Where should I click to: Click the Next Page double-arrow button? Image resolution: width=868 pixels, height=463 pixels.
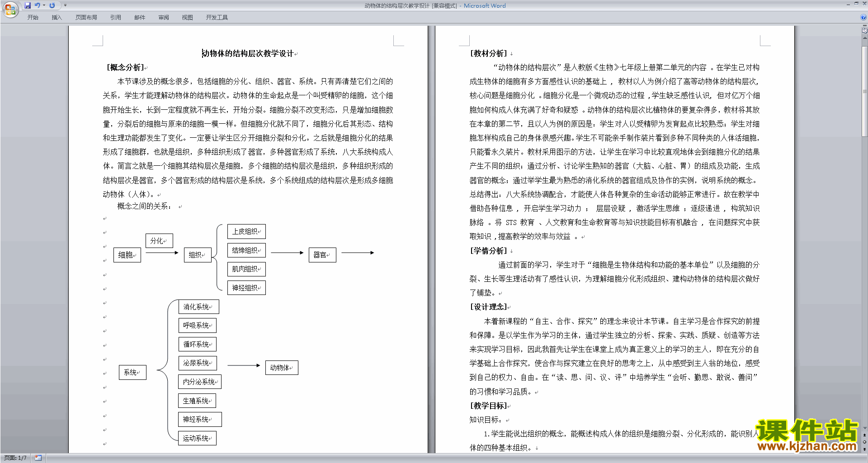865,449
